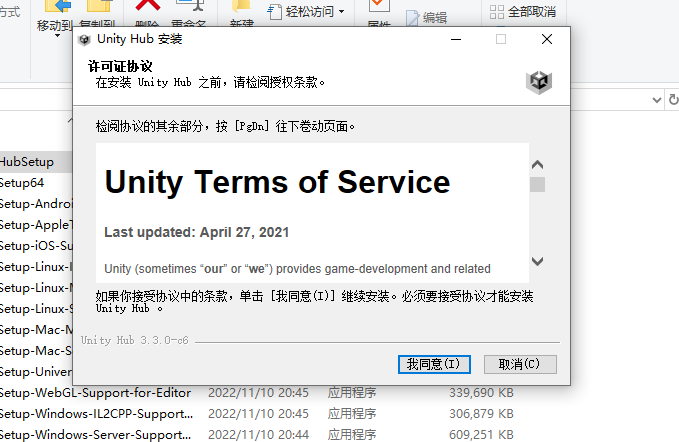
Task: Select the Setup-Windows-IL2CPP-Support file
Action: [96, 413]
